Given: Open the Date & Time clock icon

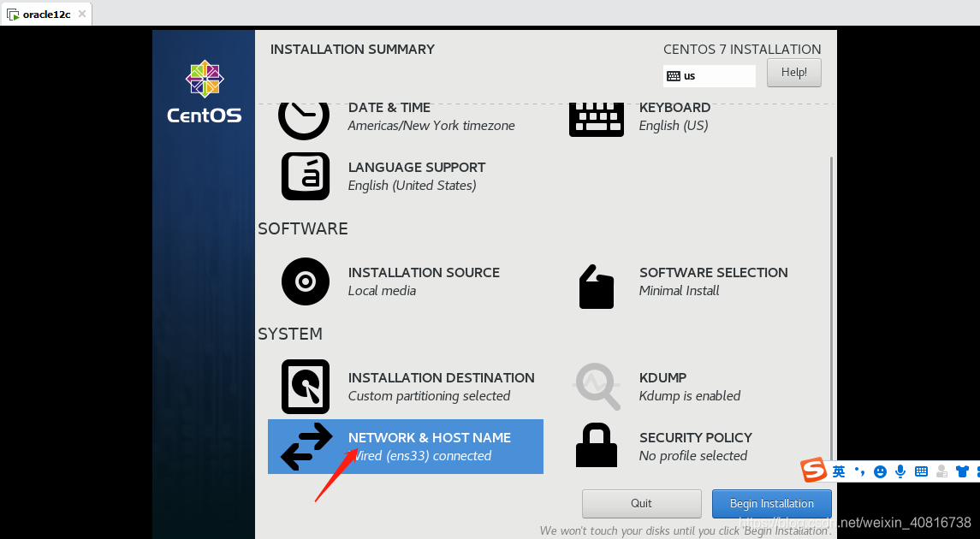Looking at the screenshot, I should pos(304,120).
